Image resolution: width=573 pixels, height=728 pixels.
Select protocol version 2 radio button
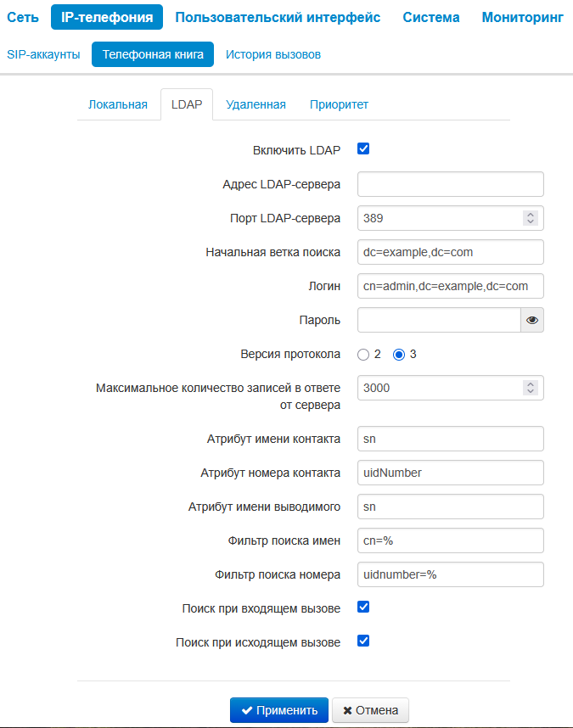(x=363, y=355)
